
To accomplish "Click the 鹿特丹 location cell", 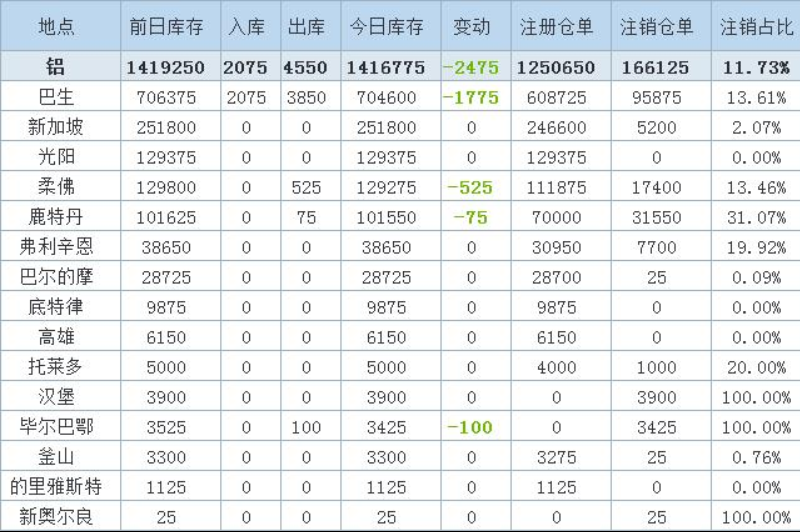I will 57,218.
